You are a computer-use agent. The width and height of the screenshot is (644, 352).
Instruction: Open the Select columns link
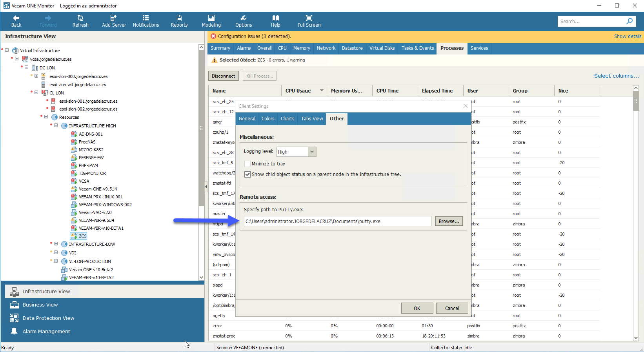click(x=617, y=76)
